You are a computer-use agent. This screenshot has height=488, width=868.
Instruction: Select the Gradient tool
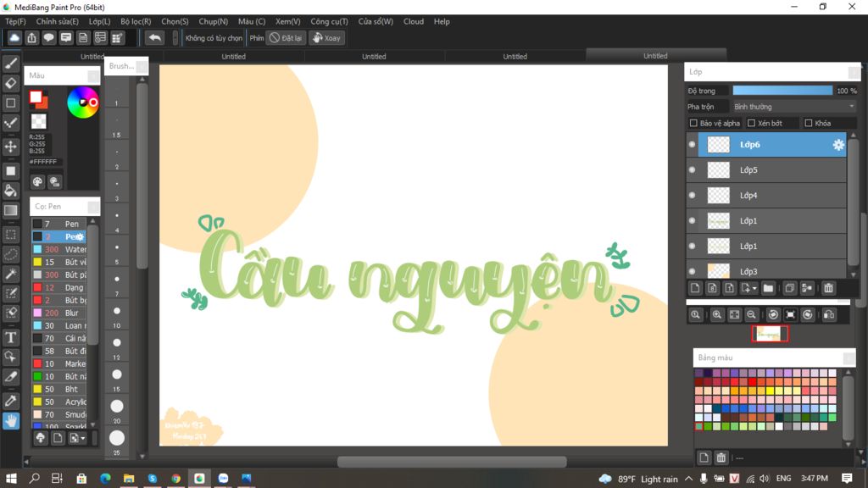point(10,211)
